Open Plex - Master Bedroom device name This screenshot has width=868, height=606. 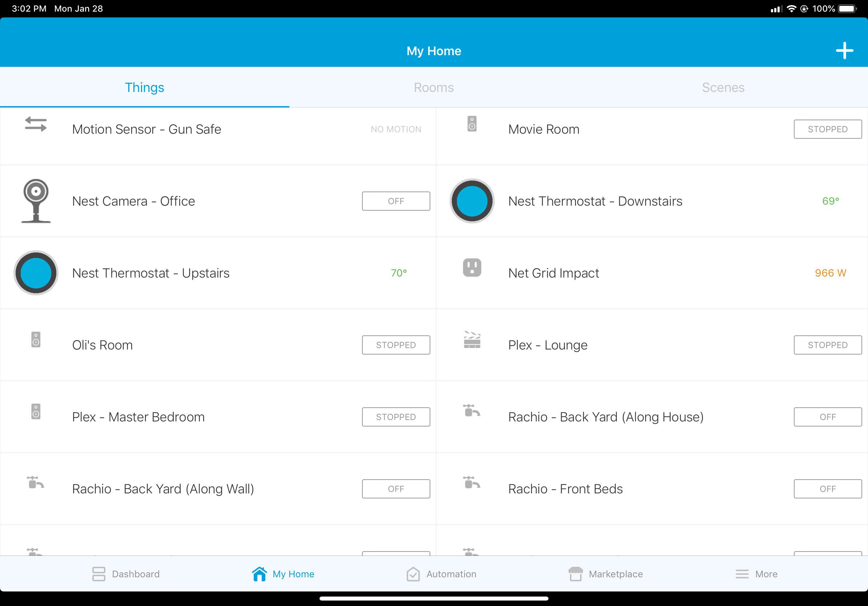138,417
